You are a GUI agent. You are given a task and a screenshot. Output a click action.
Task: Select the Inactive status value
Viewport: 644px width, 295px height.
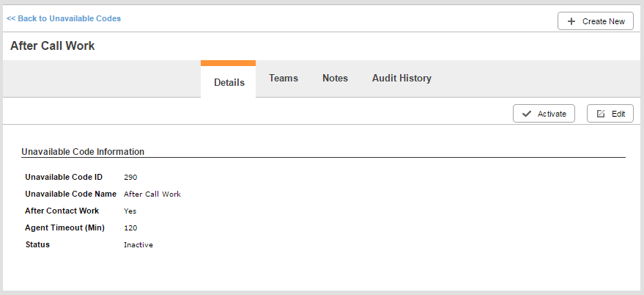point(138,244)
